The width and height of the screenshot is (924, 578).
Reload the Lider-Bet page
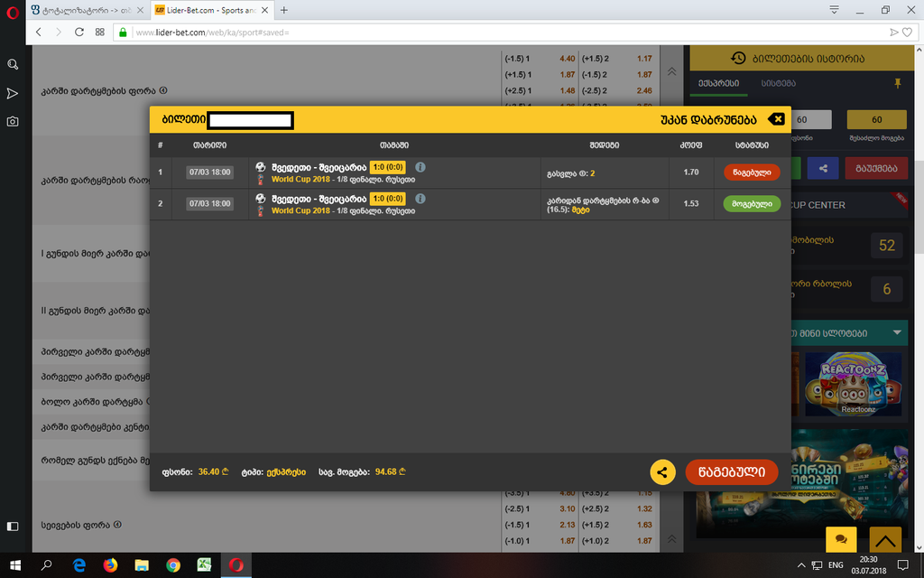click(79, 33)
